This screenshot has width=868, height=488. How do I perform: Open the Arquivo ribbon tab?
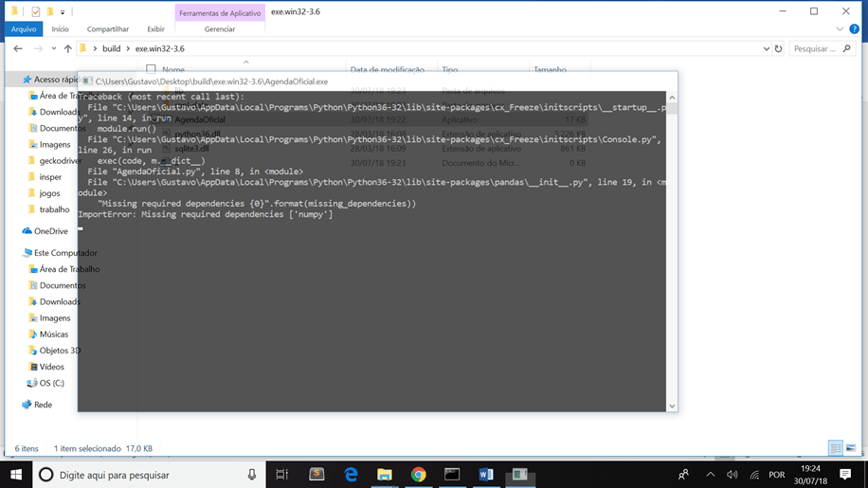(x=24, y=28)
